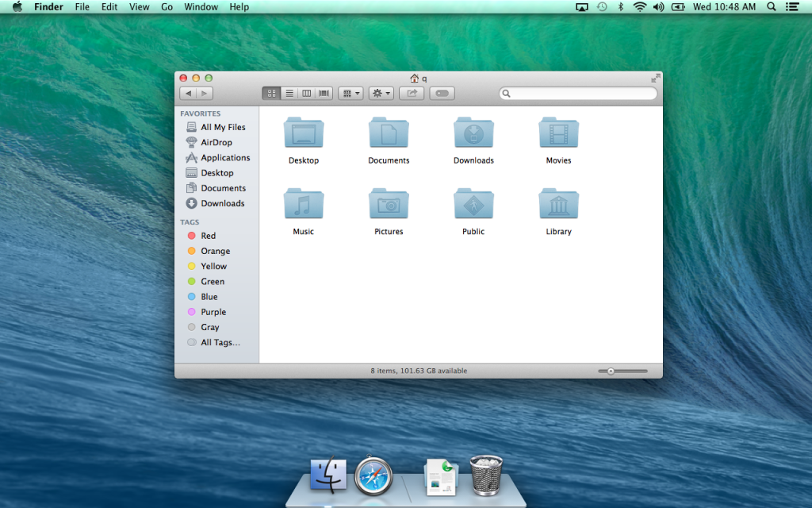812x508 pixels.
Task: Open the item arrangement dropdown
Action: [350, 94]
